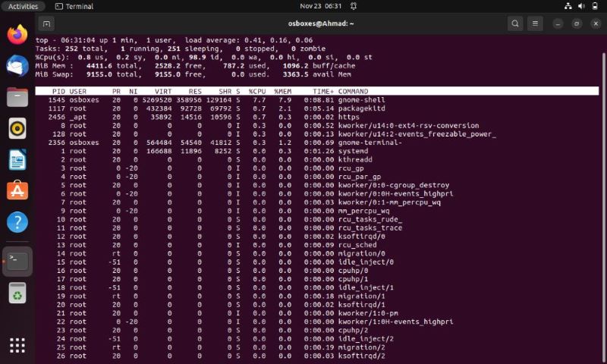This screenshot has width=607, height=364.
Task: Click the RES column header
Action: [195, 91]
